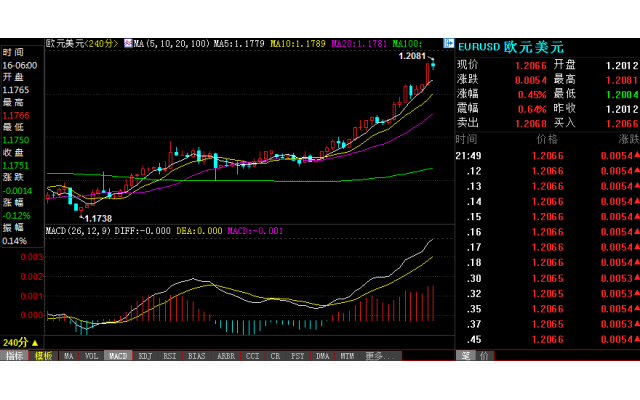Click the 1.1738 low price marker on chart
Viewport: 640px width, 400px height.
(98, 218)
